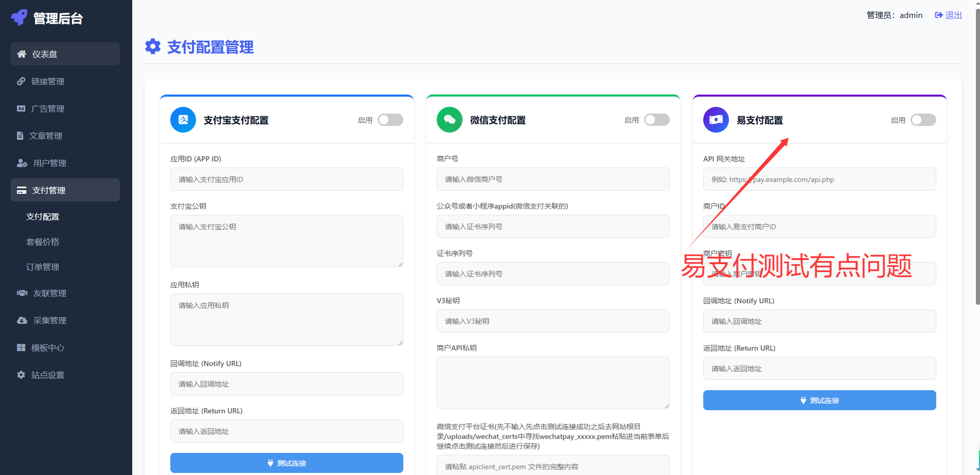Click the handshake icon beside 友联管理
The image size is (980, 475).
(22, 293)
